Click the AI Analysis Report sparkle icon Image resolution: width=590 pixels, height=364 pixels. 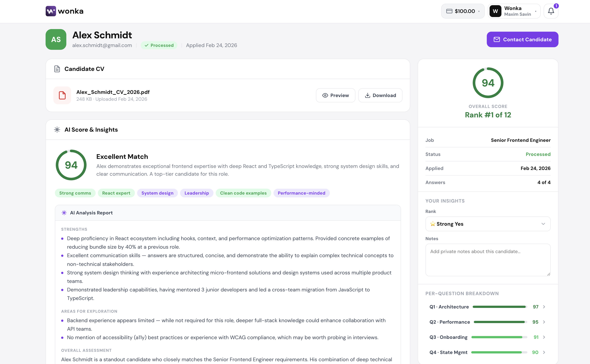point(64,213)
